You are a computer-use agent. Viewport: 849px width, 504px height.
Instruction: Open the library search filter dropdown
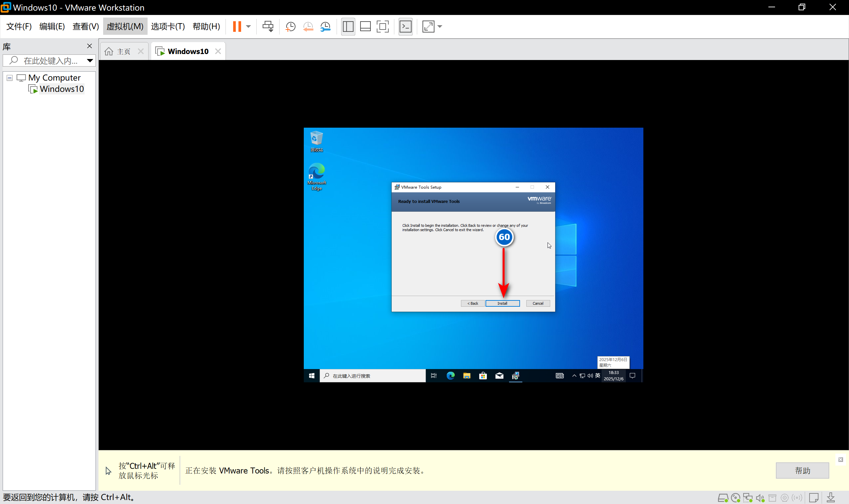(90, 61)
